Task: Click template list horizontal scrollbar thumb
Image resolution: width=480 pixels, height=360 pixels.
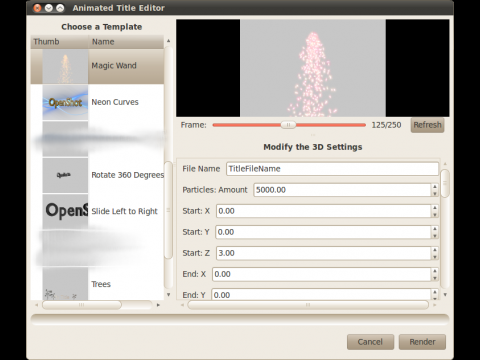Action: (x=82, y=305)
